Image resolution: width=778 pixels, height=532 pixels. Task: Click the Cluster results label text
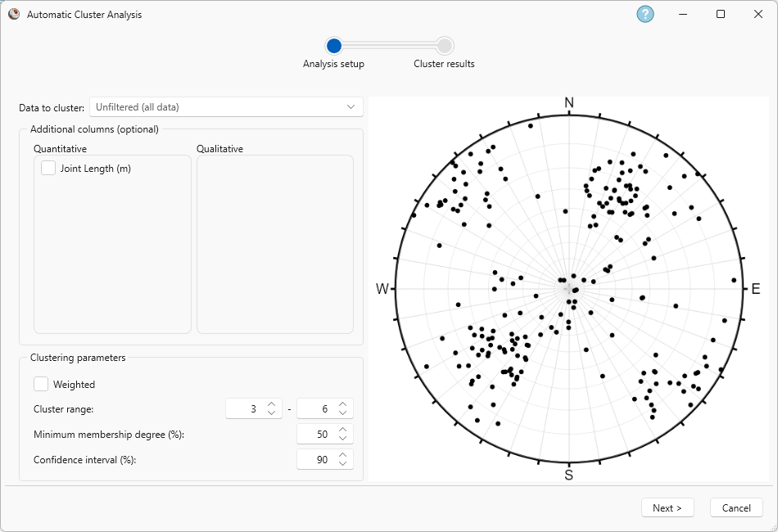(x=444, y=64)
